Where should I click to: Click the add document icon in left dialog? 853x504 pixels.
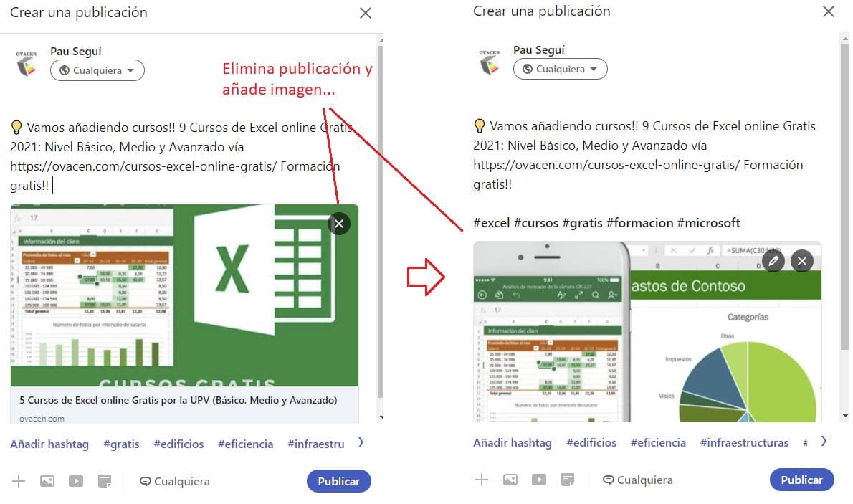click(x=105, y=481)
